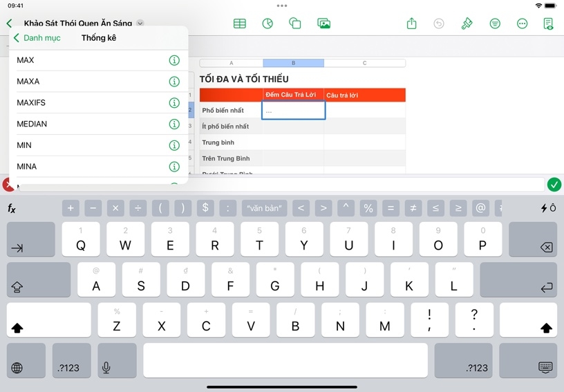Tap the shapes insert icon

tap(295, 24)
